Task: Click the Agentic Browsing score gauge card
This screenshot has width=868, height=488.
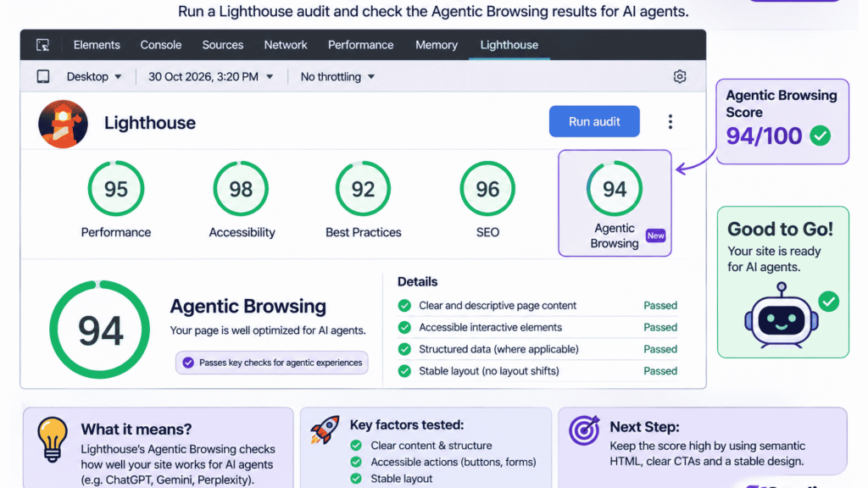Action: [615, 203]
